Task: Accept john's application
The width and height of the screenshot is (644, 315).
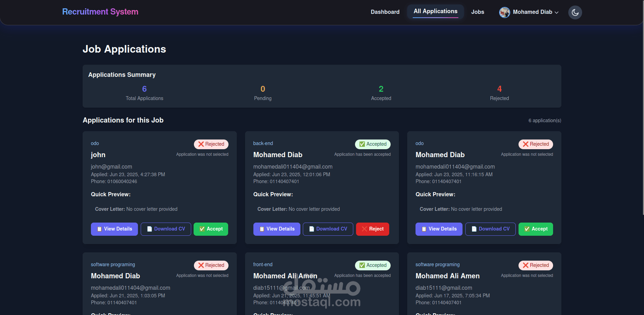Action: click(211, 229)
